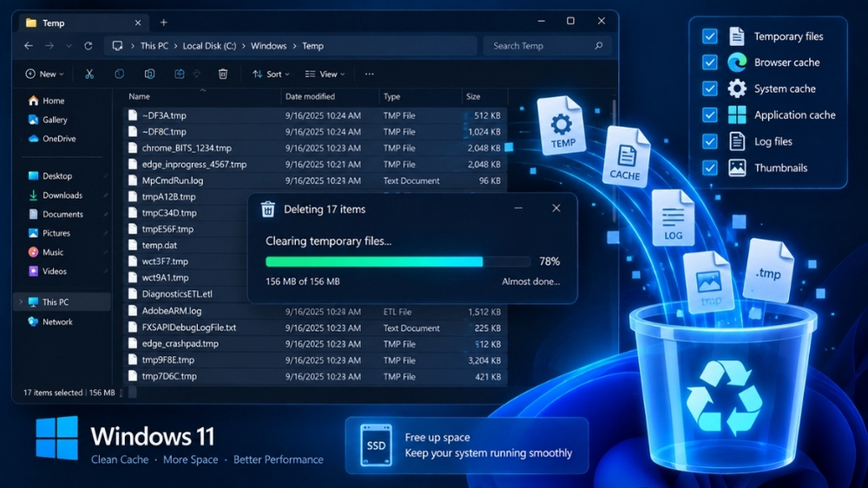Select the MpCmdRun.log file
Viewport: 868px width, 488px height.
coord(314,181)
